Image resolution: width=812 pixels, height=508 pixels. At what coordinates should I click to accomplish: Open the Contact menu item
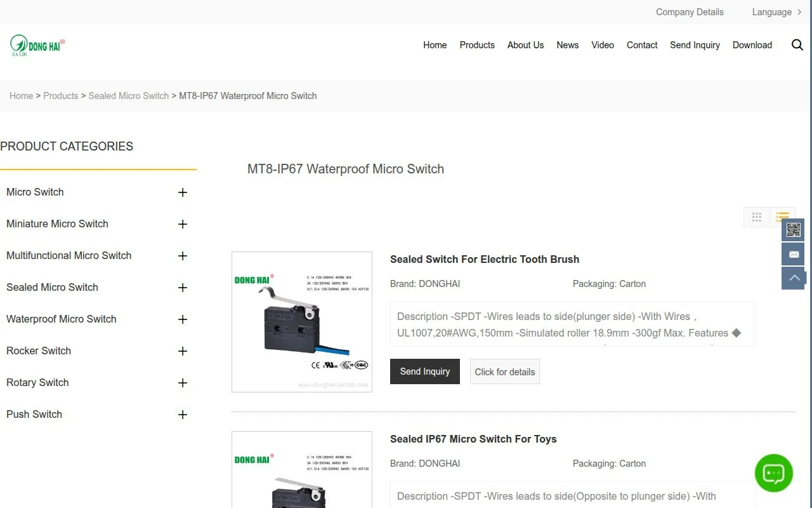pyautogui.click(x=642, y=45)
